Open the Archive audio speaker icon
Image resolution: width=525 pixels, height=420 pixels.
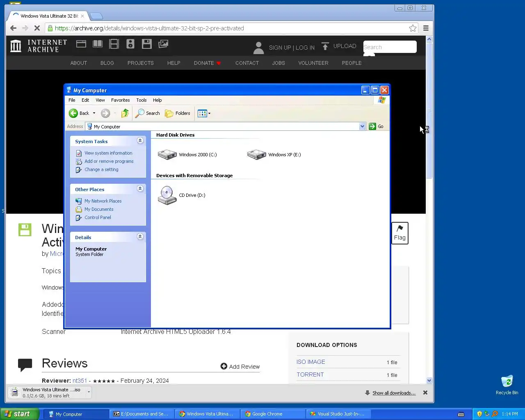130,44
